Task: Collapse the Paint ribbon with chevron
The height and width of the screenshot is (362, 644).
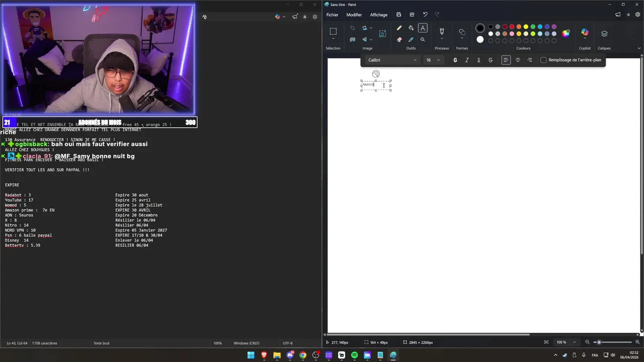Action: click(x=639, y=48)
